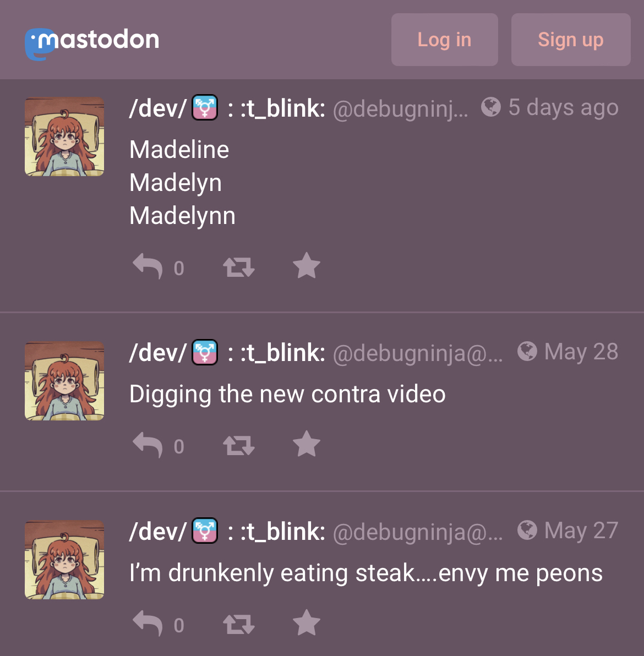644x656 pixels.
Task: Favourite the Madeline Madelyn Madelynn post
Action: (306, 266)
